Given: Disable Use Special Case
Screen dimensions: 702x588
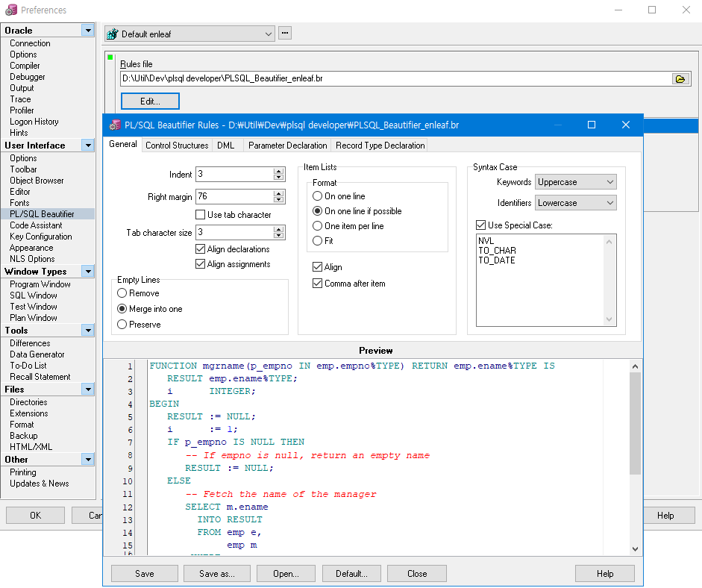Looking at the screenshot, I should [x=480, y=225].
